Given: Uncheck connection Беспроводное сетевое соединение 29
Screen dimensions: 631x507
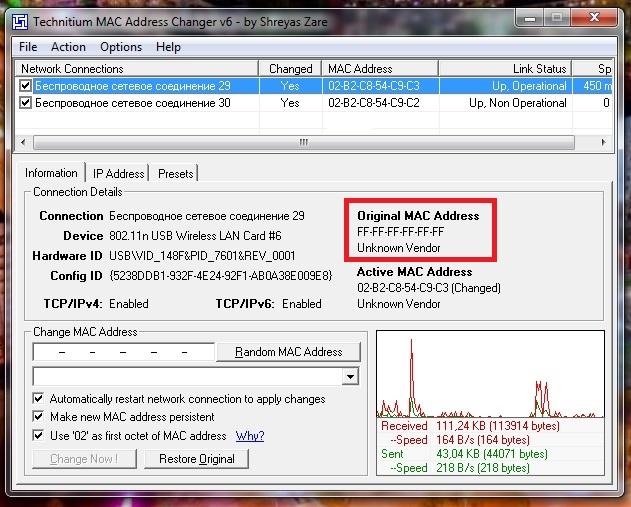Looking at the screenshot, I should pos(25,86).
